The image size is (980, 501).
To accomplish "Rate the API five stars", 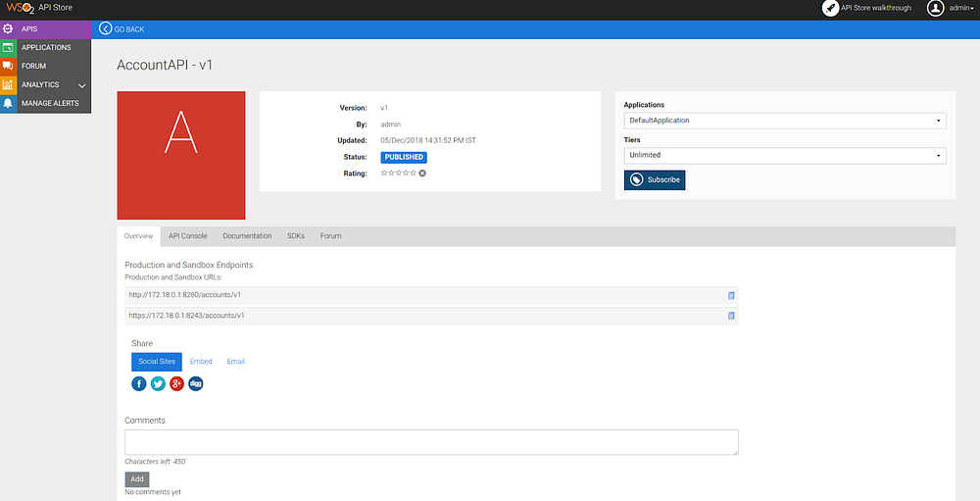I will [x=413, y=174].
